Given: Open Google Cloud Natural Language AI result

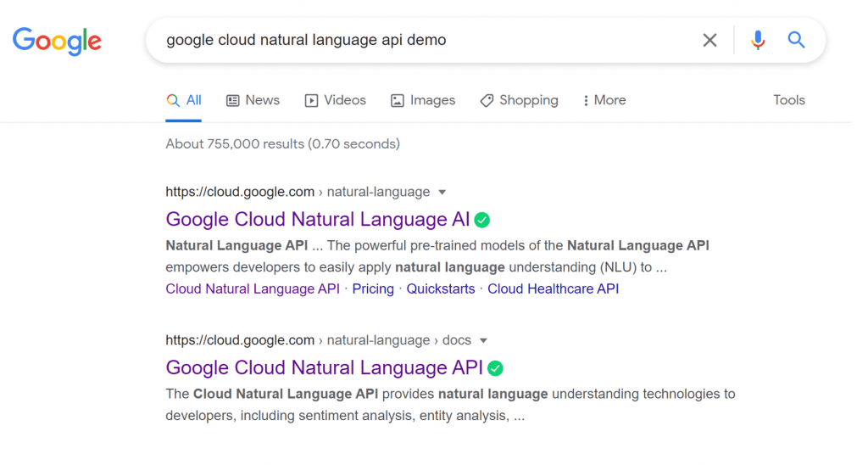Looking at the screenshot, I should click(318, 220).
